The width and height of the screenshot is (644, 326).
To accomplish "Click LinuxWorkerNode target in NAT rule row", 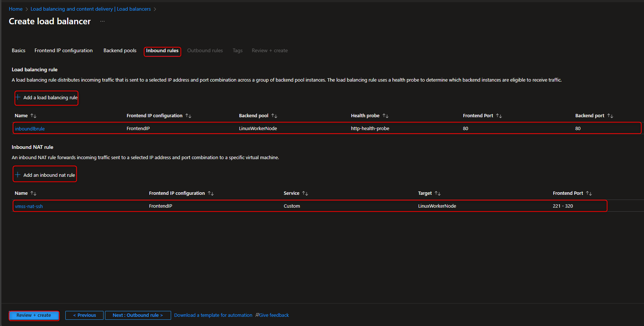I will [437, 206].
